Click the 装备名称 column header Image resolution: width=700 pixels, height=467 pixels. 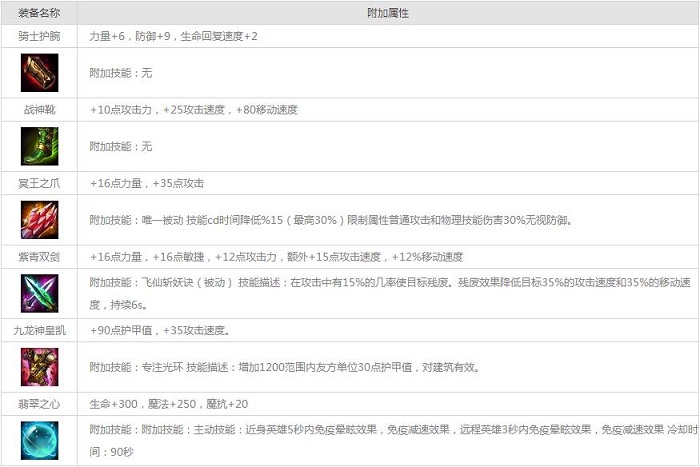tap(39, 13)
